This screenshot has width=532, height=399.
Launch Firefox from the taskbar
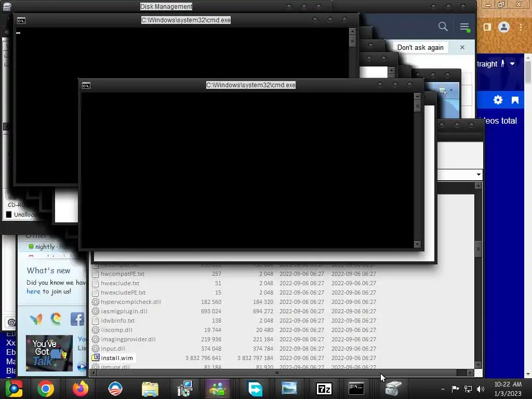pos(81,389)
